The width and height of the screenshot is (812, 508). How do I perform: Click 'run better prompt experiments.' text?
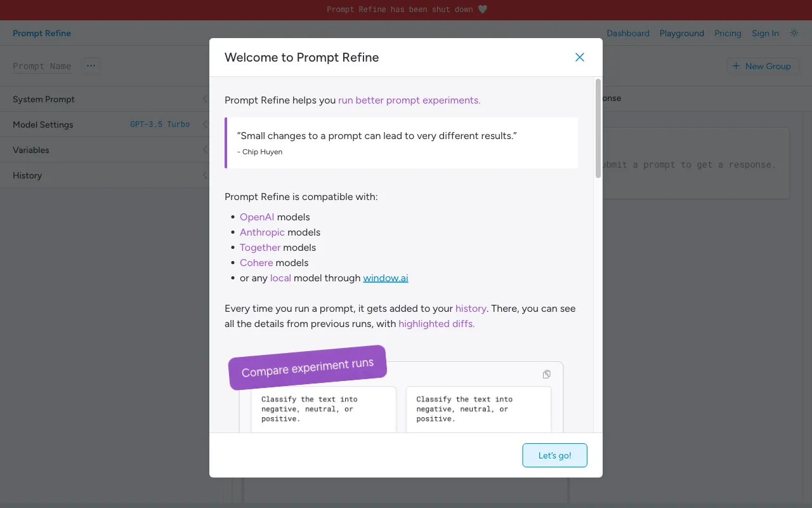click(409, 100)
